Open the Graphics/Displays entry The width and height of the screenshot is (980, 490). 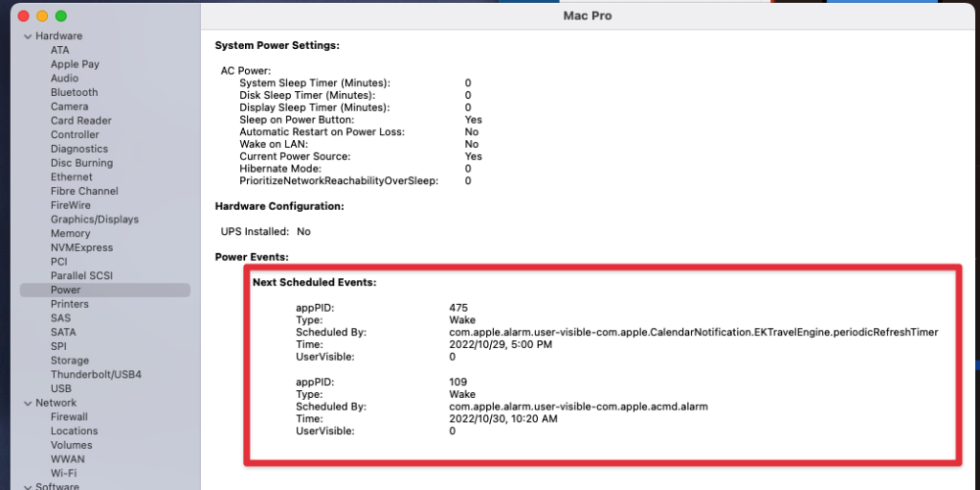[94, 220]
